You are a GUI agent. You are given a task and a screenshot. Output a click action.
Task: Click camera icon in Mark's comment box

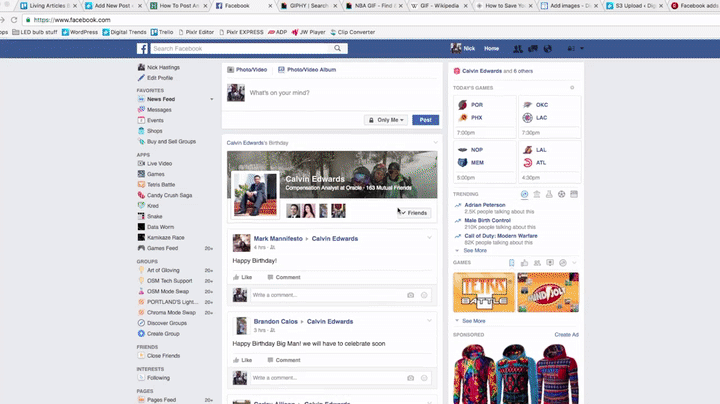tap(411, 295)
